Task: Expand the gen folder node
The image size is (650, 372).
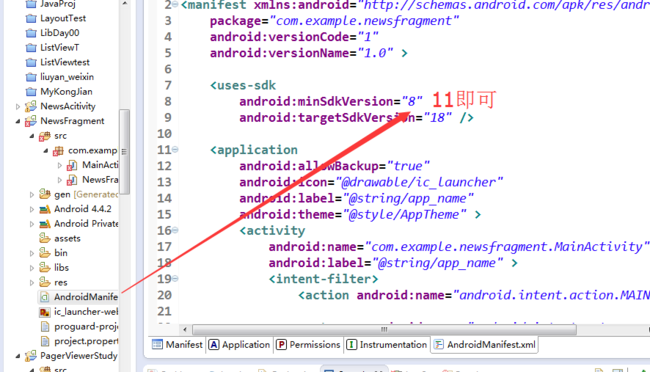Action: pyautogui.click(x=32, y=194)
